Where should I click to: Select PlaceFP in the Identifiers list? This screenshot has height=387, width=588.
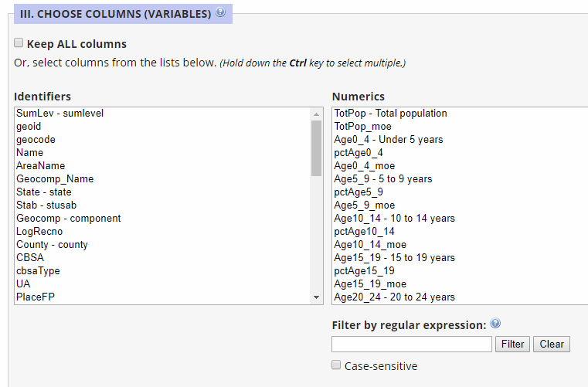(x=36, y=297)
